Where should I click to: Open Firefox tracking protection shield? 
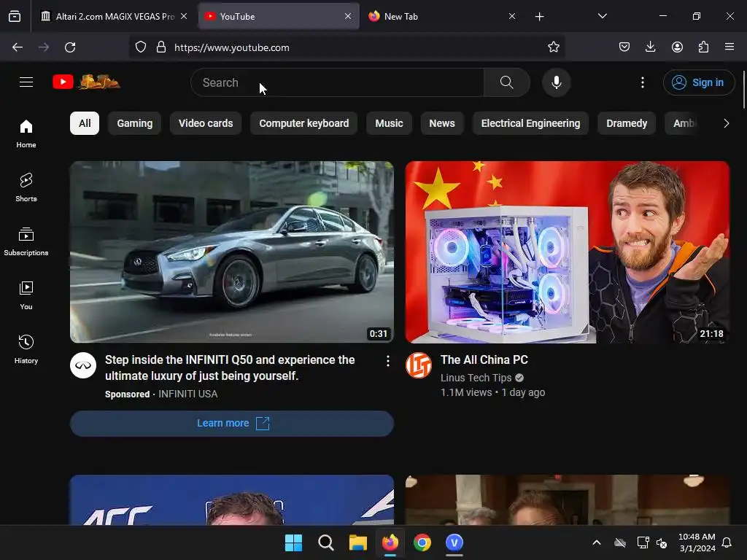(x=141, y=47)
